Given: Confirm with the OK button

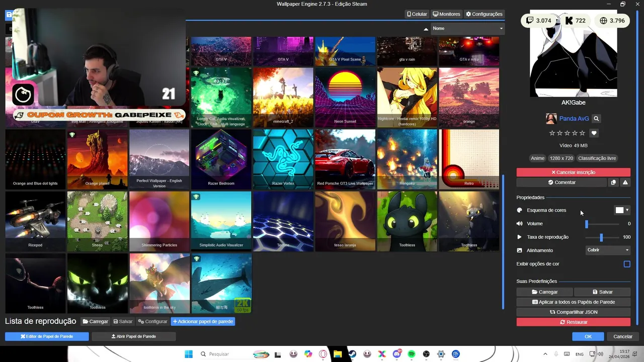Looking at the screenshot, I should tap(588, 336).
